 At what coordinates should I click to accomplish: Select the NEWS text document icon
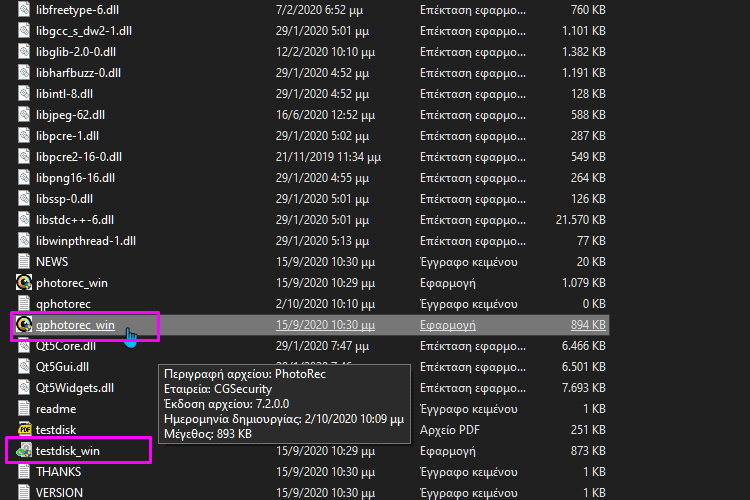[23, 262]
